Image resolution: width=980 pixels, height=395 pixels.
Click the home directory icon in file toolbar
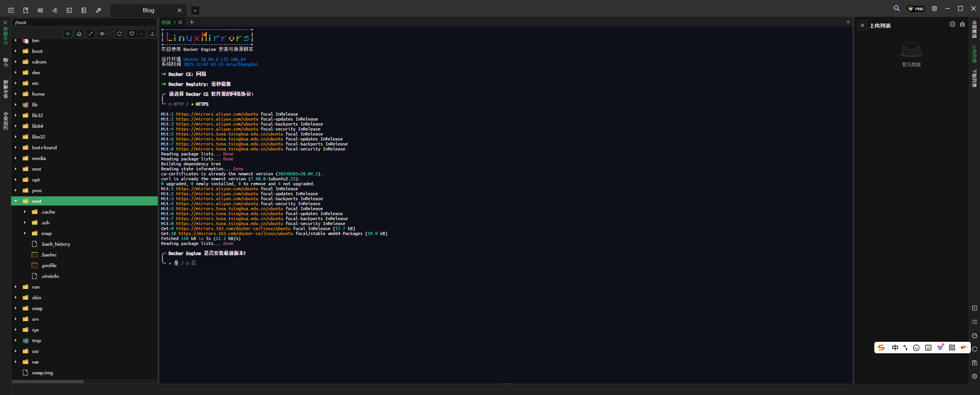coord(79,34)
